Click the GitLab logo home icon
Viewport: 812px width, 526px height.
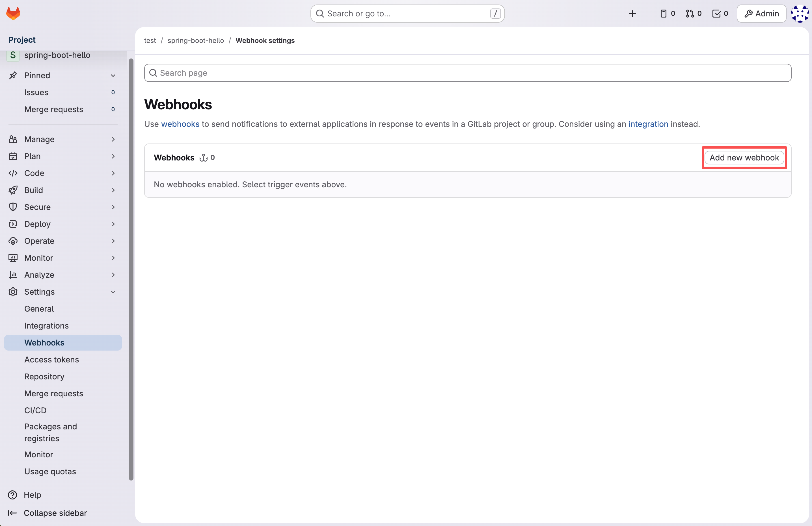[x=13, y=13]
